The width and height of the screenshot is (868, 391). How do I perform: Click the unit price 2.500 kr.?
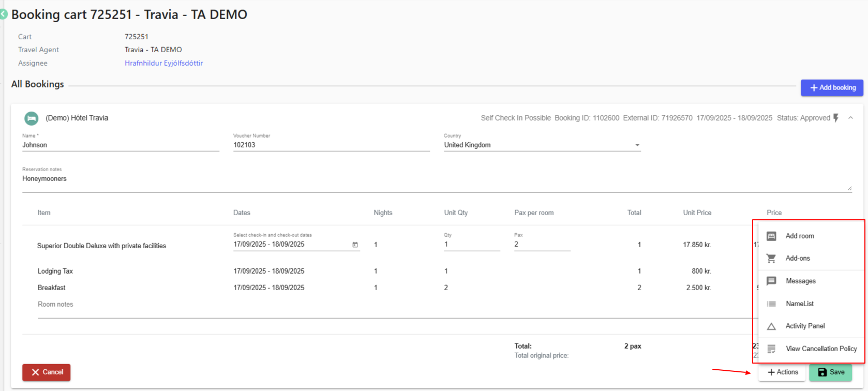[698, 288]
